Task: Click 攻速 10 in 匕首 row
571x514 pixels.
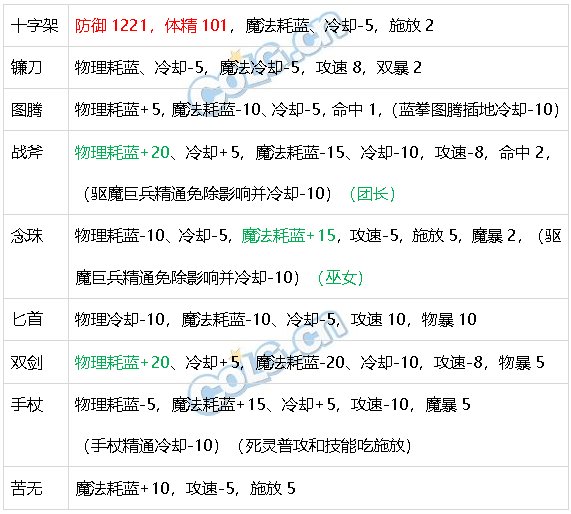Action: point(378,319)
